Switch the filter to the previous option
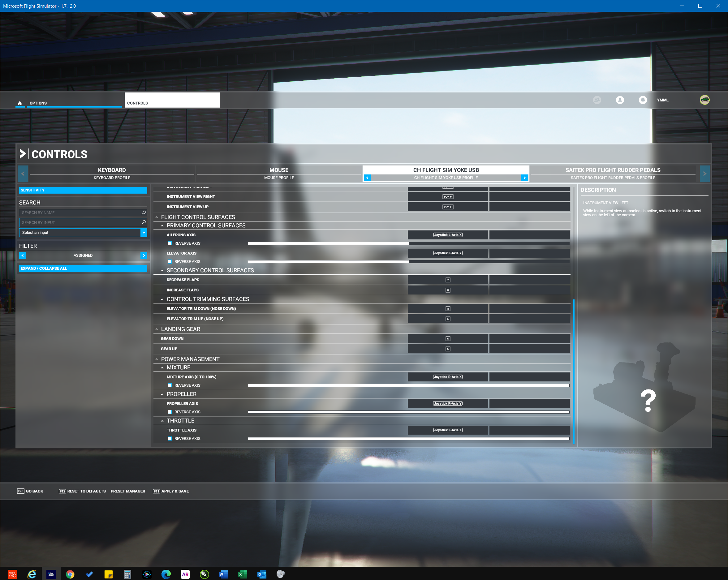Image resolution: width=728 pixels, height=580 pixels. point(23,255)
